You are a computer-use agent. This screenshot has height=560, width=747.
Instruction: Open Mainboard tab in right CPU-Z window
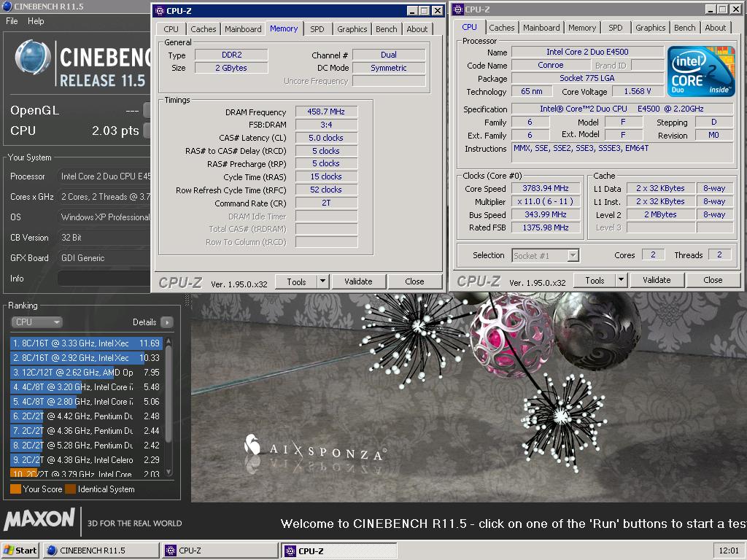tap(542, 28)
